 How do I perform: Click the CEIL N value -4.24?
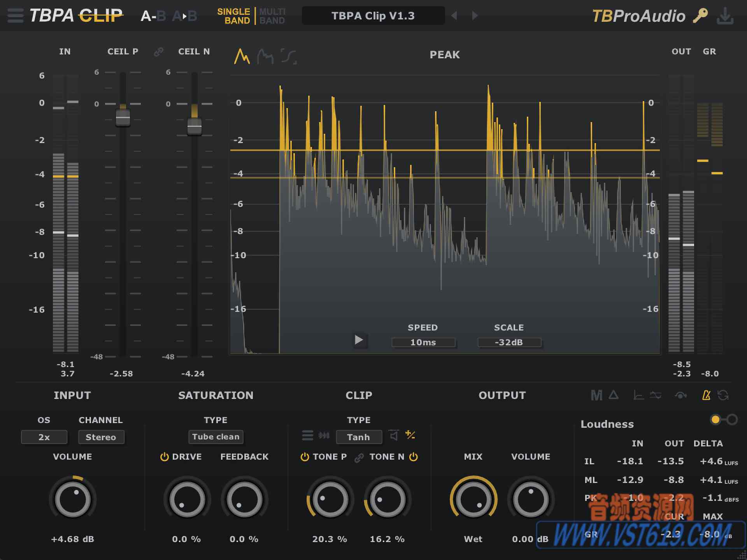(x=193, y=374)
